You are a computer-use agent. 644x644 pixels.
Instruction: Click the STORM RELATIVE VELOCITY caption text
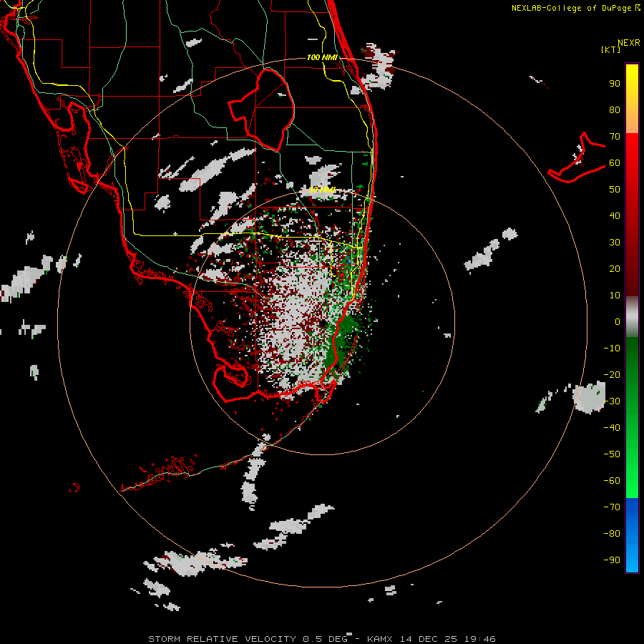[222, 639]
